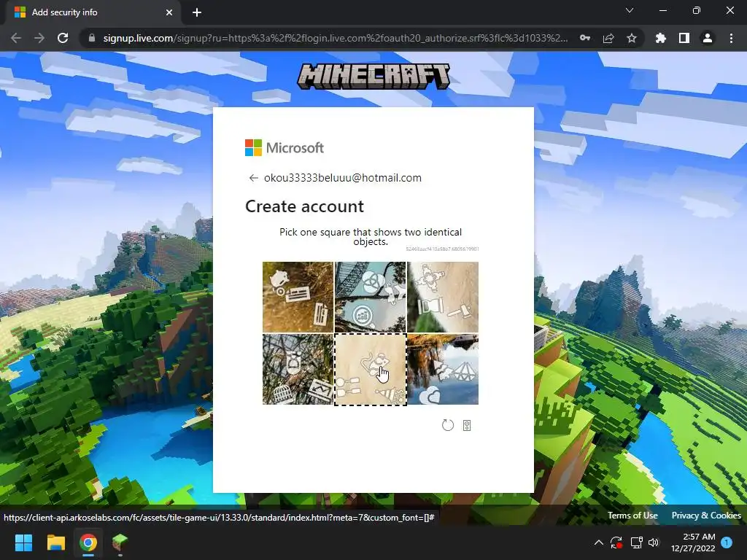Screen dimensions: 747x560
Task: Toggle the browser side panel icon
Action: (684, 38)
